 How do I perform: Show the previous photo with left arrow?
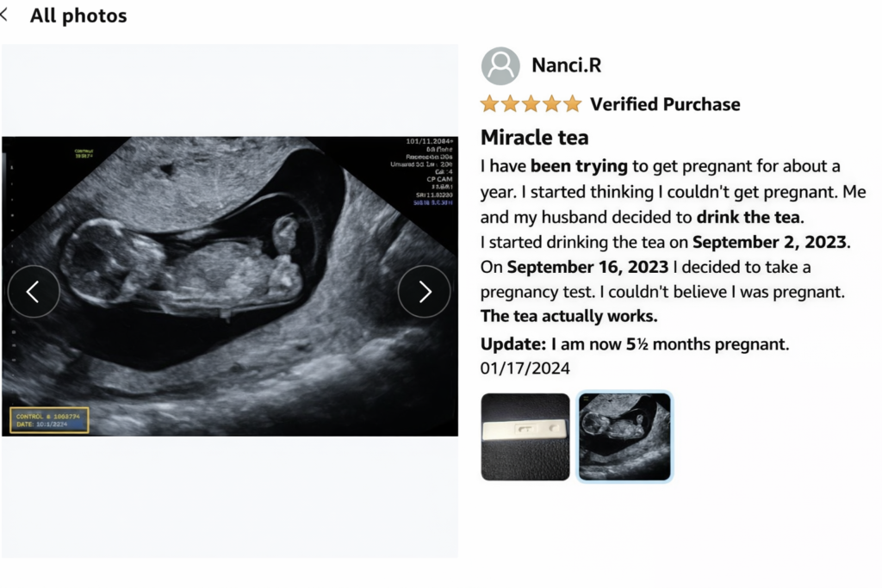click(x=33, y=292)
